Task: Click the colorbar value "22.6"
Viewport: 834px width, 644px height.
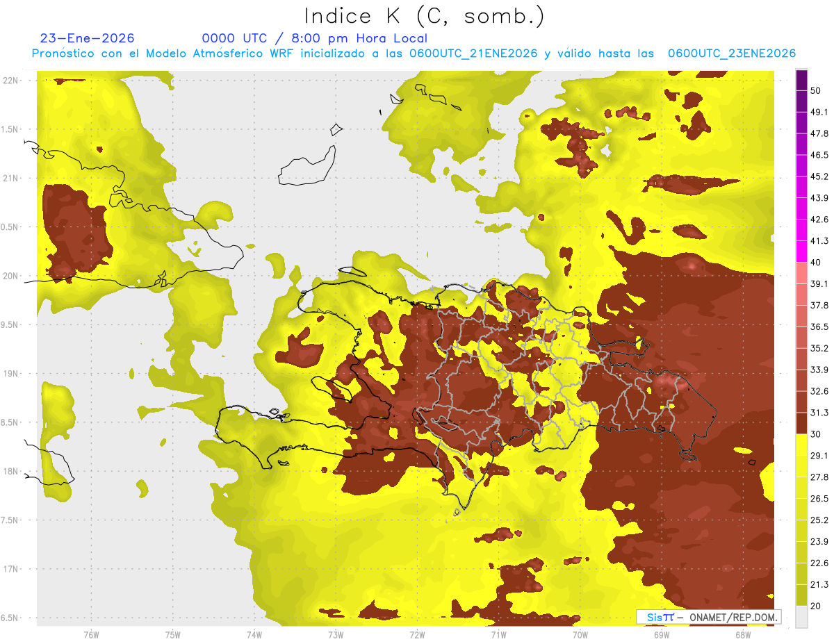Action: (819, 563)
